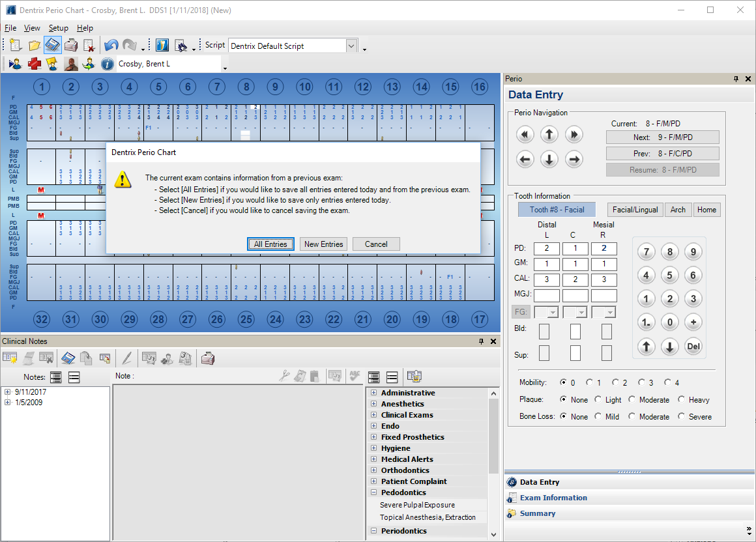Viewport: 756px width, 542px height.
Task: Check the center Bld box
Action: [575, 332]
